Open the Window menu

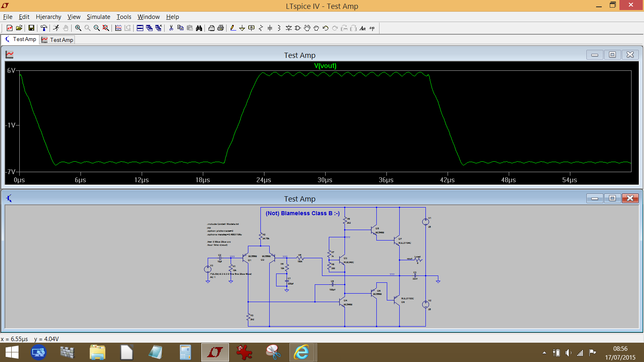point(149,16)
